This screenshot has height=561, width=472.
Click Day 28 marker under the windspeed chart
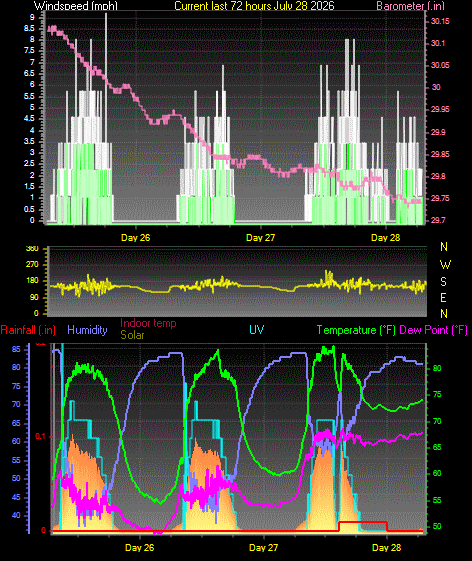pyautogui.click(x=385, y=238)
